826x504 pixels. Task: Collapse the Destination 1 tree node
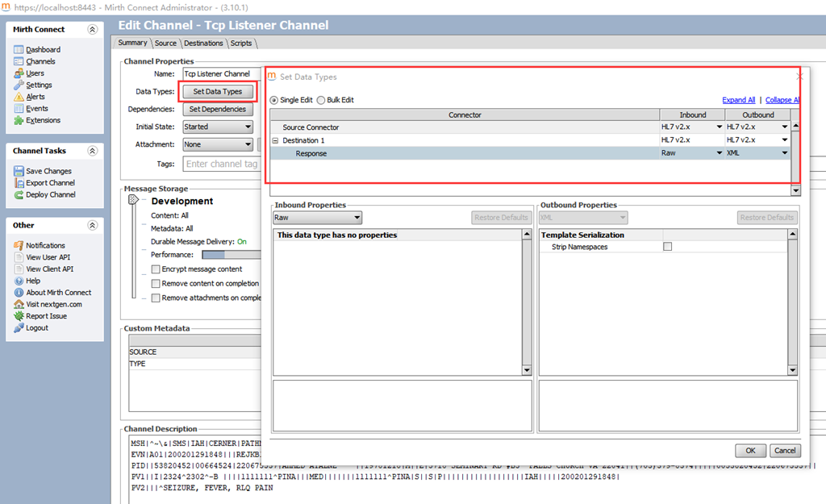pyautogui.click(x=275, y=140)
